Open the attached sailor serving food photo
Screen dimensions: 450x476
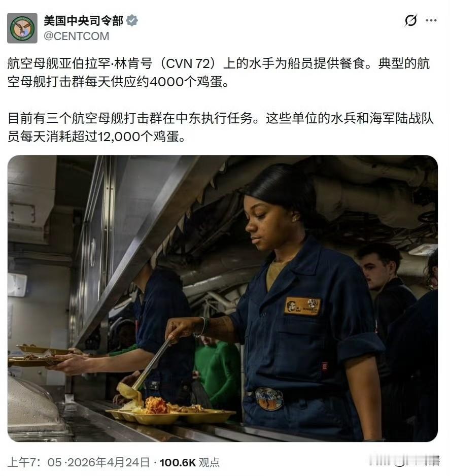(223, 298)
